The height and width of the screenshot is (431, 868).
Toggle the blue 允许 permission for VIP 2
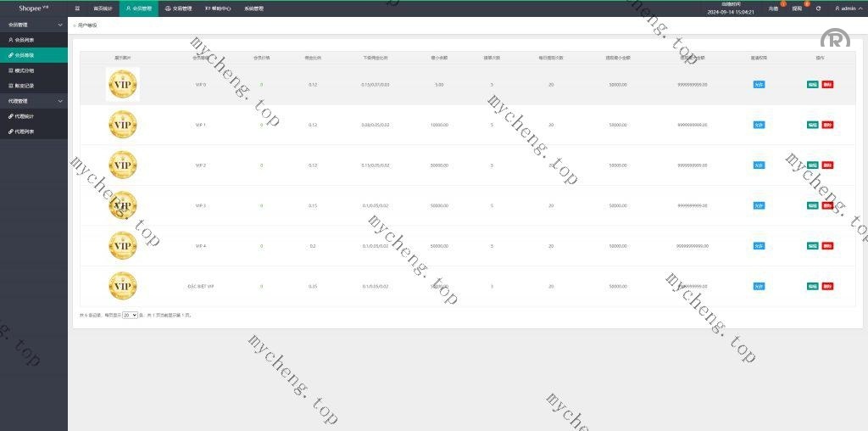tap(759, 165)
